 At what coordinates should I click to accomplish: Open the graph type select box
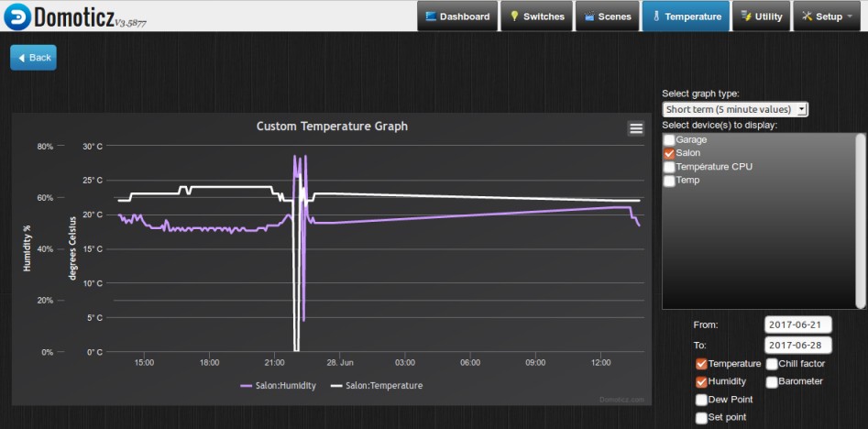735,109
